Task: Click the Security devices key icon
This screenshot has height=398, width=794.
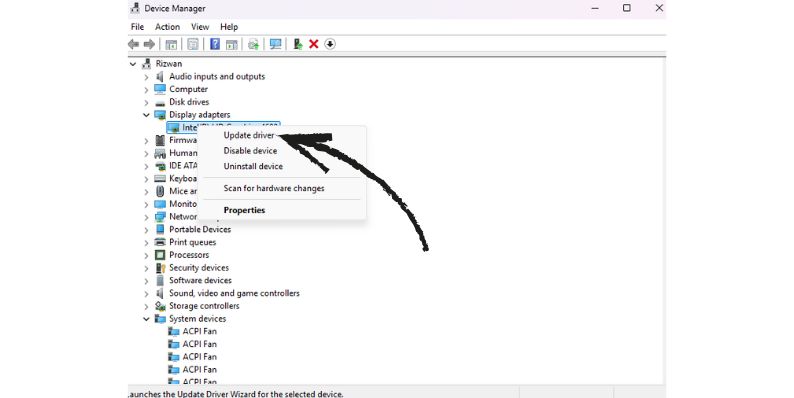Action: coord(160,268)
